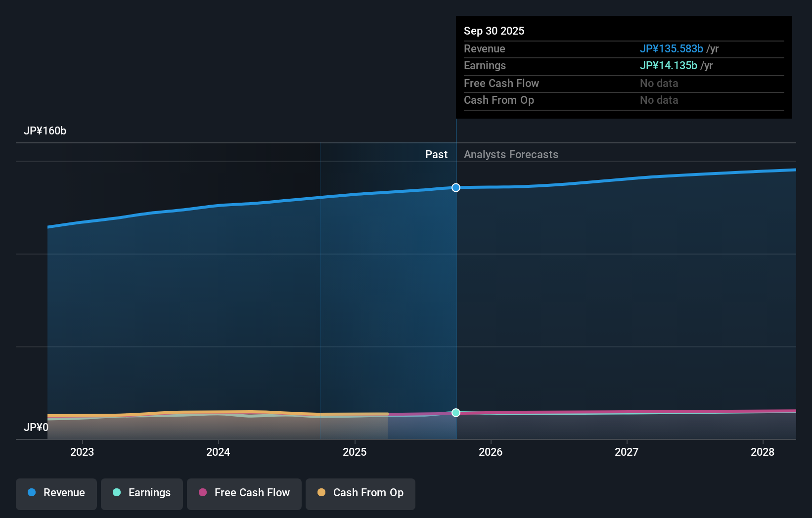Select the Earnings data point marker on chart
The height and width of the screenshot is (518, 812).
[455, 413]
